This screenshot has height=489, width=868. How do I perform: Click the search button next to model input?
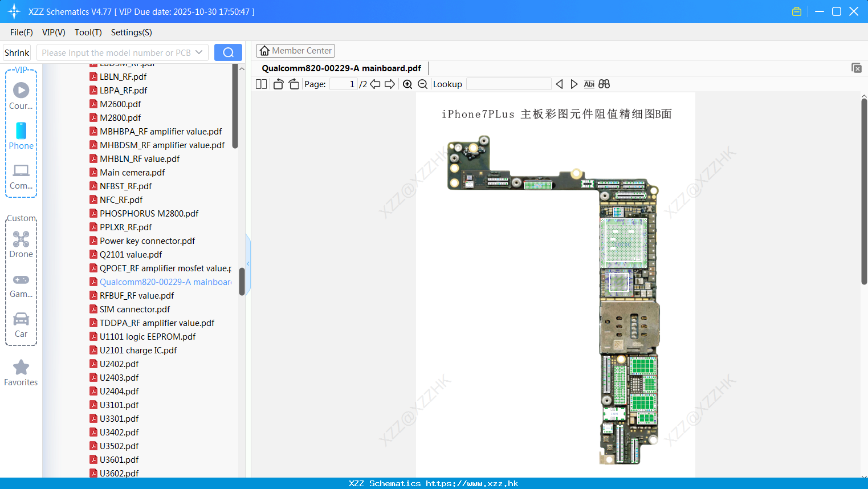coord(228,52)
